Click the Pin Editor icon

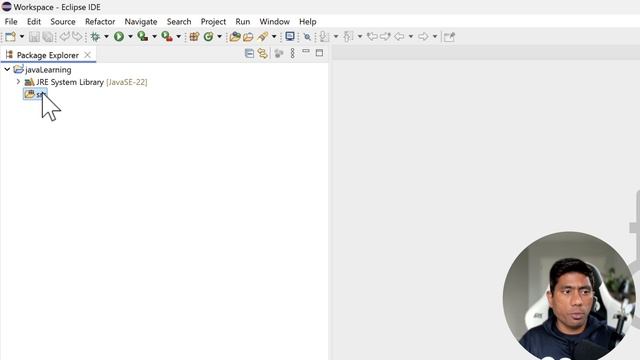(x=449, y=37)
